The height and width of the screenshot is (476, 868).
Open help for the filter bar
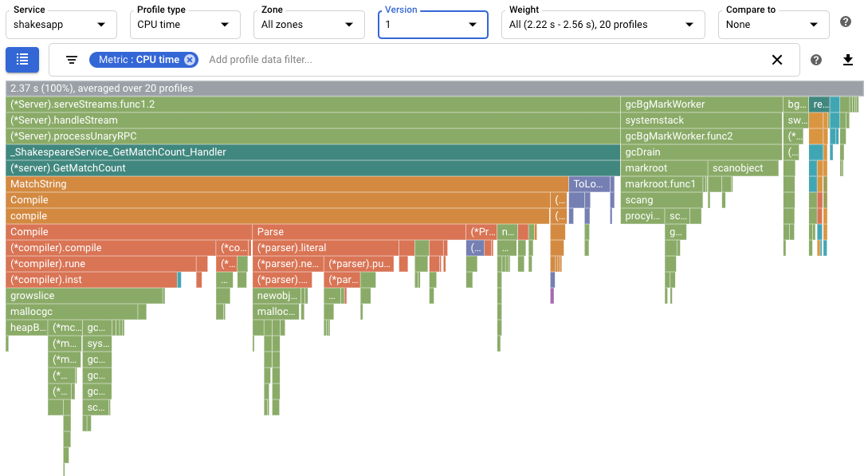[815, 60]
